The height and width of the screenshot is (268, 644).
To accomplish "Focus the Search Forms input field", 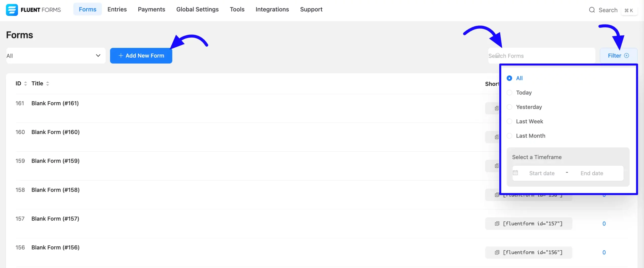I will (542, 56).
